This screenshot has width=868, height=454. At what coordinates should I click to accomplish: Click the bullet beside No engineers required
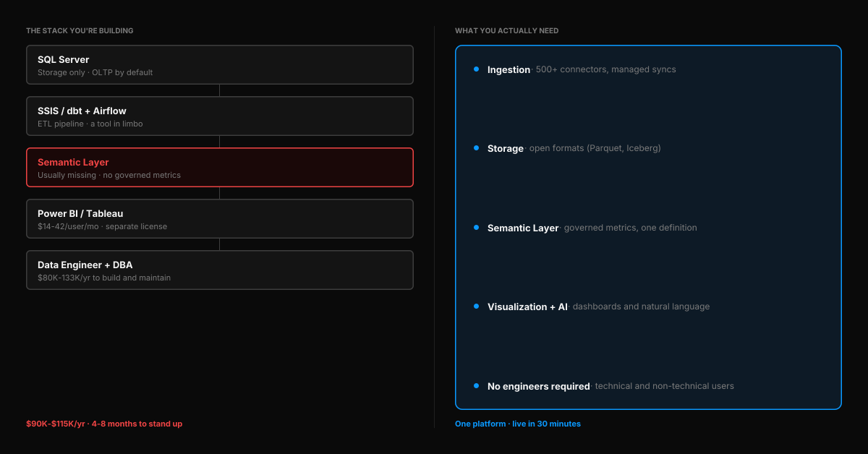pos(476,386)
